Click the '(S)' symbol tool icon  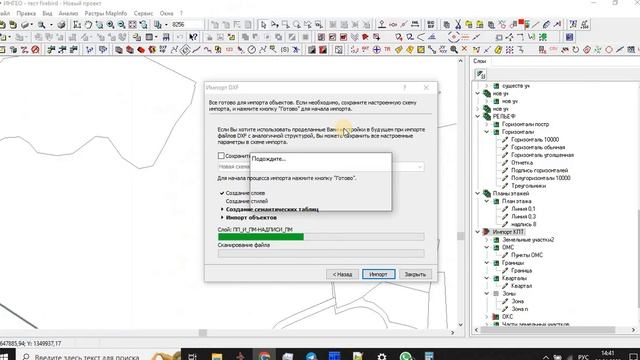(284, 50)
